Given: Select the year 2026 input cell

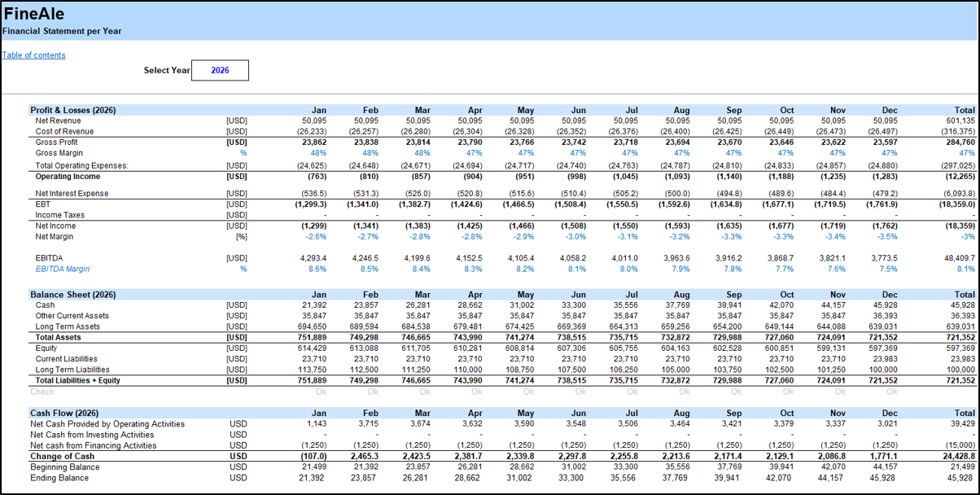Looking at the screenshot, I should [220, 71].
